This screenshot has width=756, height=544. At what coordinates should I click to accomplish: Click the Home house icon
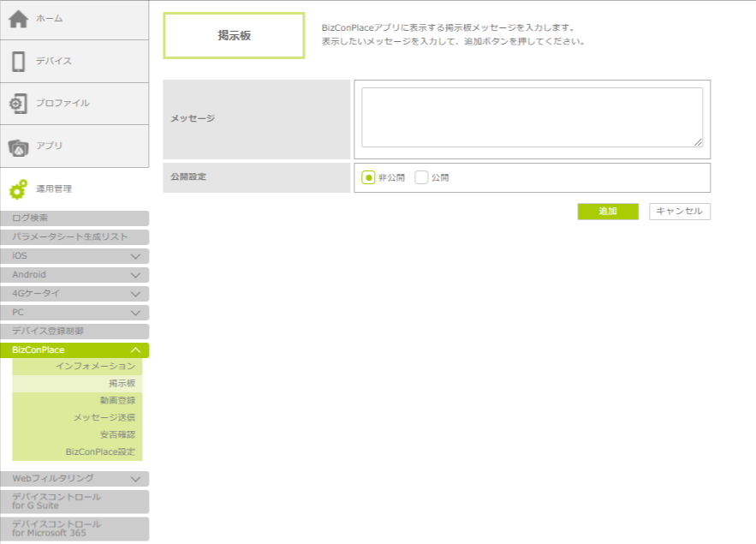(18, 19)
